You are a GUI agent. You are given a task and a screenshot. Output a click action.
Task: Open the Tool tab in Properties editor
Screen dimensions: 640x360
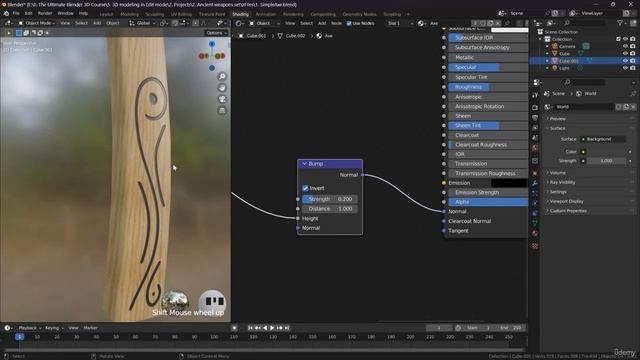point(535,95)
